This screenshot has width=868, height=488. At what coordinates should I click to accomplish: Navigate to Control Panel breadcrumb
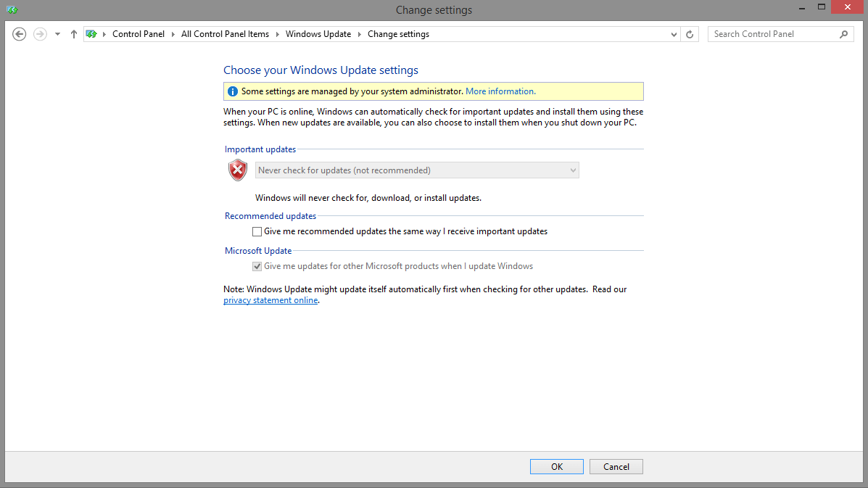click(139, 34)
